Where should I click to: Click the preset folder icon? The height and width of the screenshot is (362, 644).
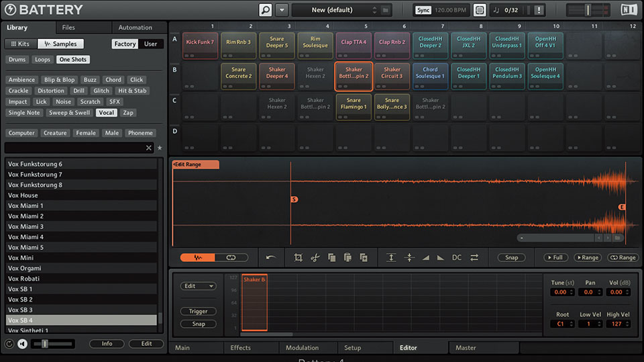(x=385, y=10)
